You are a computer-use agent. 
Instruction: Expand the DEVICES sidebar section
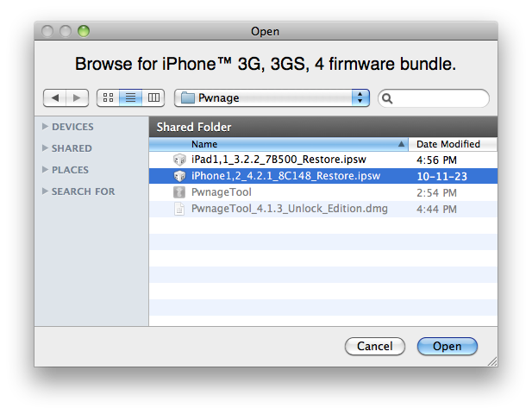point(46,128)
